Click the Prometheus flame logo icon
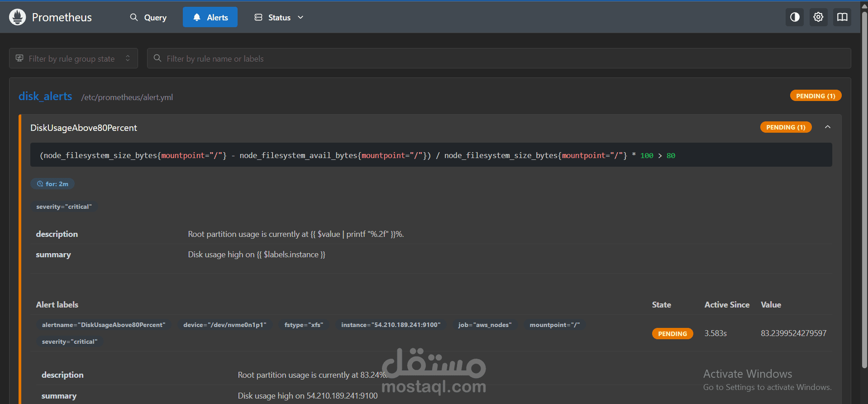Viewport: 868px width, 404px height. coord(18,17)
